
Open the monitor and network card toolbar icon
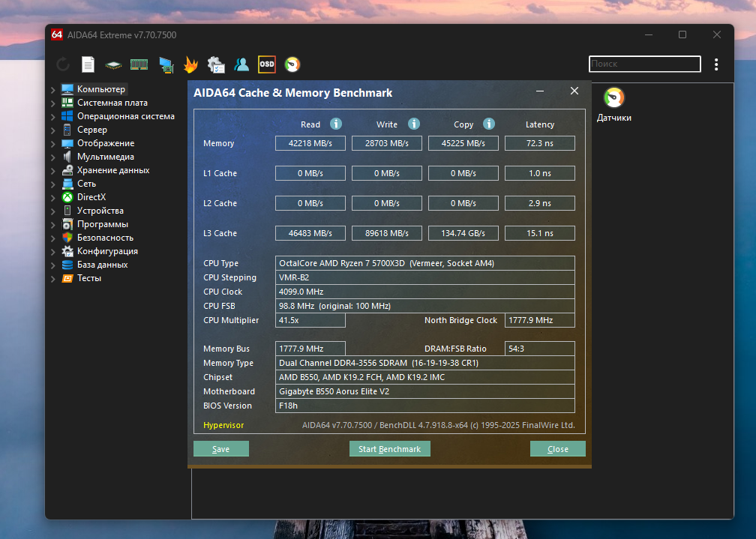166,64
